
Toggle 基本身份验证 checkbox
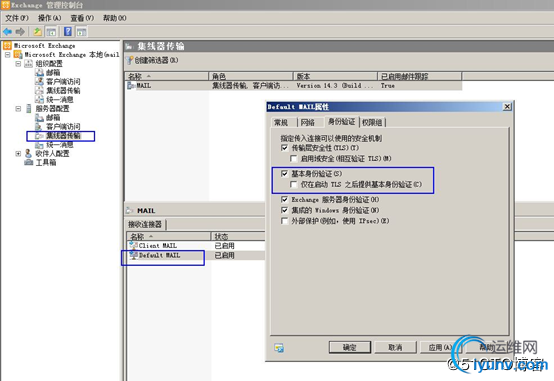pyautogui.click(x=284, y=174)
